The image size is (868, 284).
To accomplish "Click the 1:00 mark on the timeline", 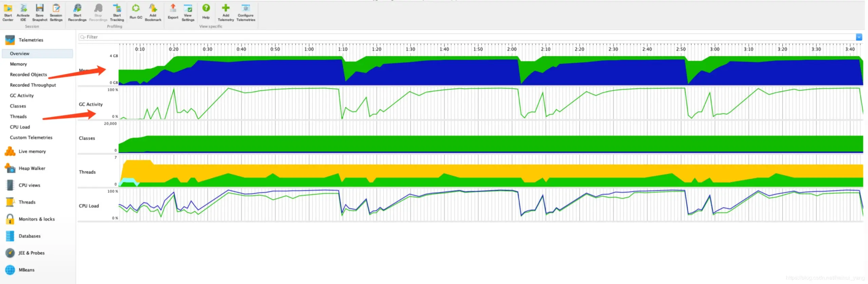I will 309,49.
